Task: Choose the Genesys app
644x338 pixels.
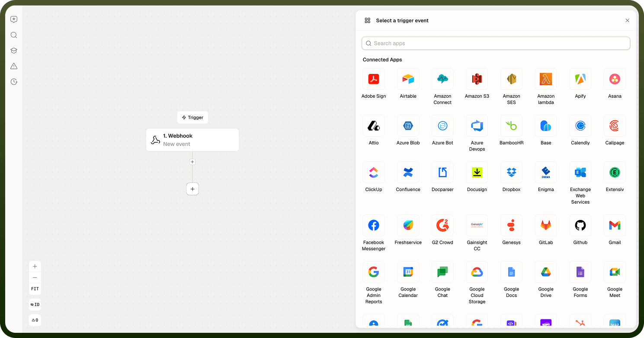Action: point(511,225)
